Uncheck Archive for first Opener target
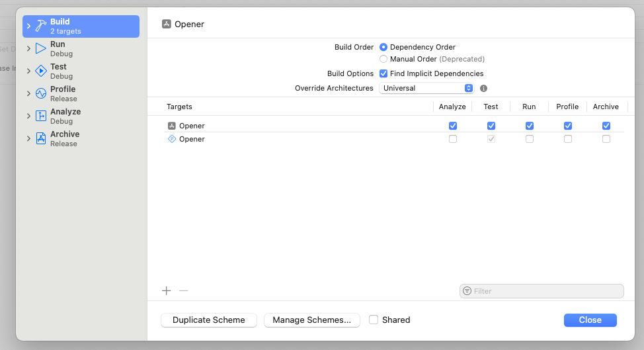Image resolution: width=644 pixels, height=350 pixels. pos(606,126)
